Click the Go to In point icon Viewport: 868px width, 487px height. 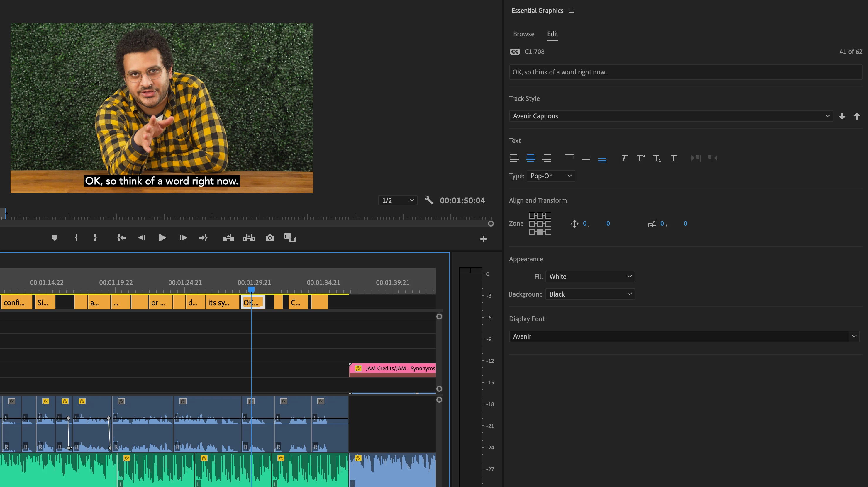point(122,238)
